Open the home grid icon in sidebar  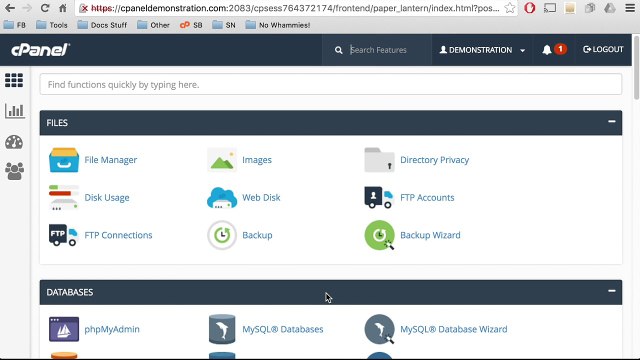14,80
